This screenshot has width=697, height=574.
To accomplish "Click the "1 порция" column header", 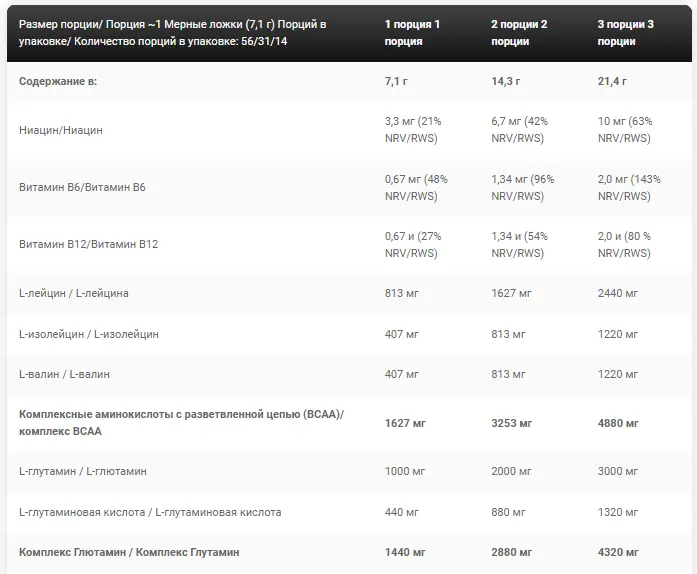I will click(411, 32).
